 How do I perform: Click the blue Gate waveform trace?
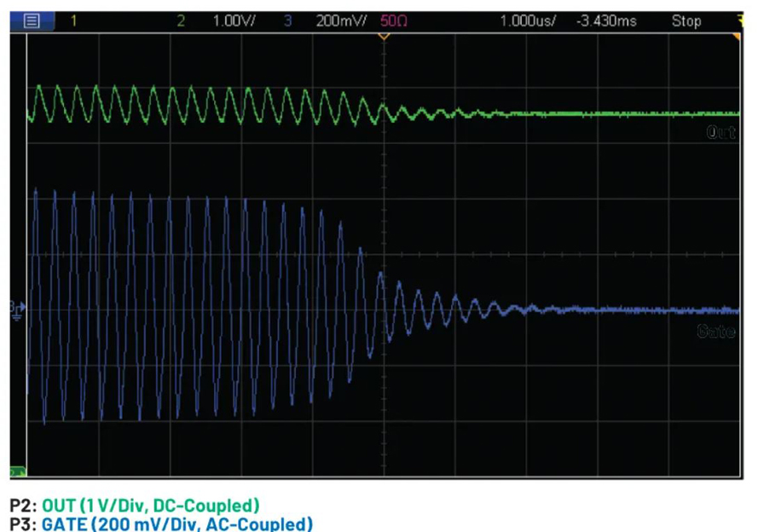pos(597,310)
